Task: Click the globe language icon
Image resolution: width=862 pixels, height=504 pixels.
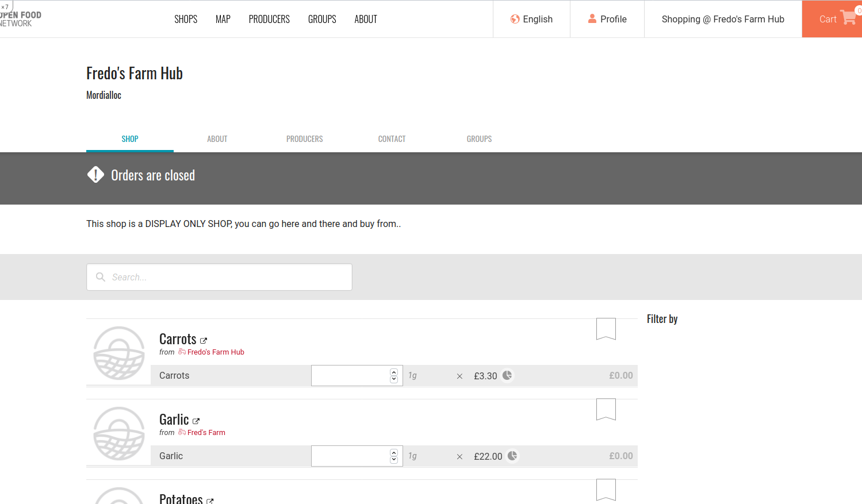Action: (515, 19)
